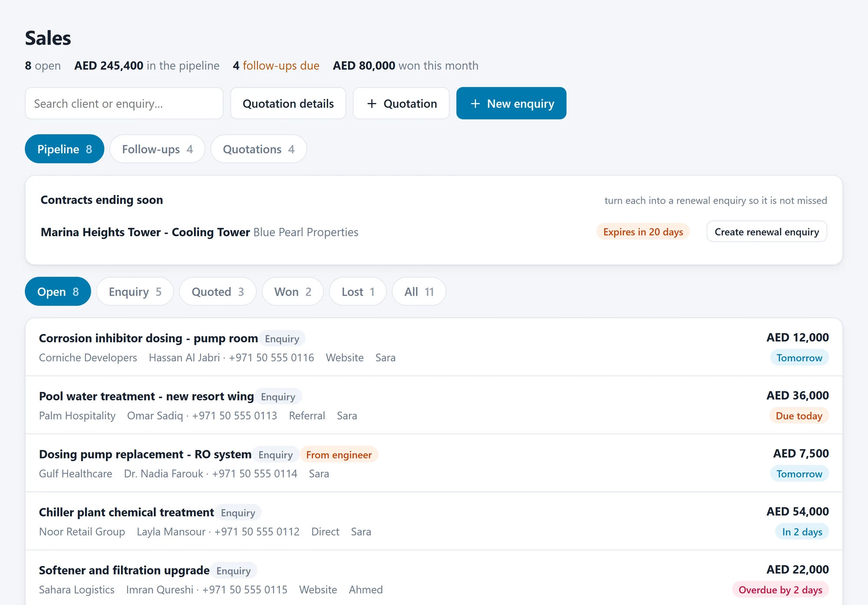Click the AED 54,000 amount
Screen dimensions: 868x605
[x=798, y=512]
